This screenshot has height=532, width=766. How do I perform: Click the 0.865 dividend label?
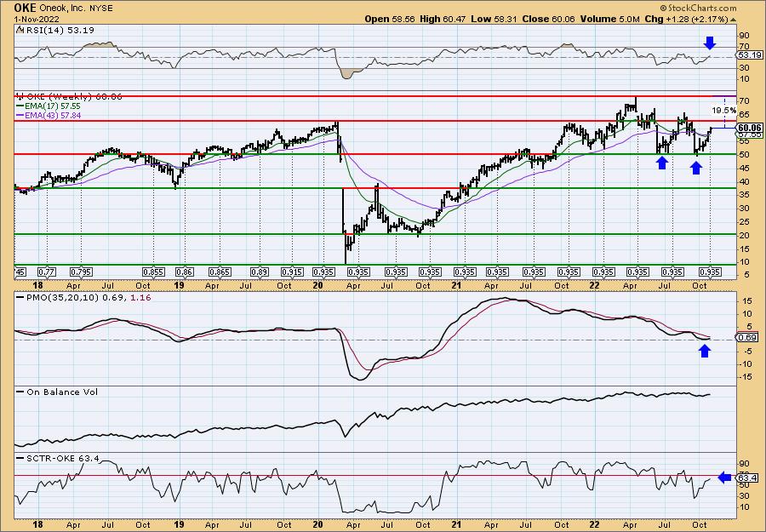pos(220,272)
